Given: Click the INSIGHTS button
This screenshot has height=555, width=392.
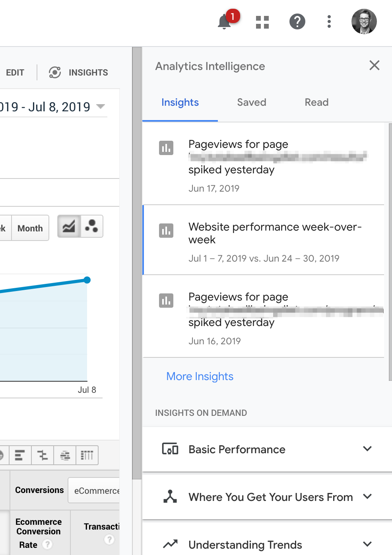Looking at the screenshot, I should pos(79,72).
